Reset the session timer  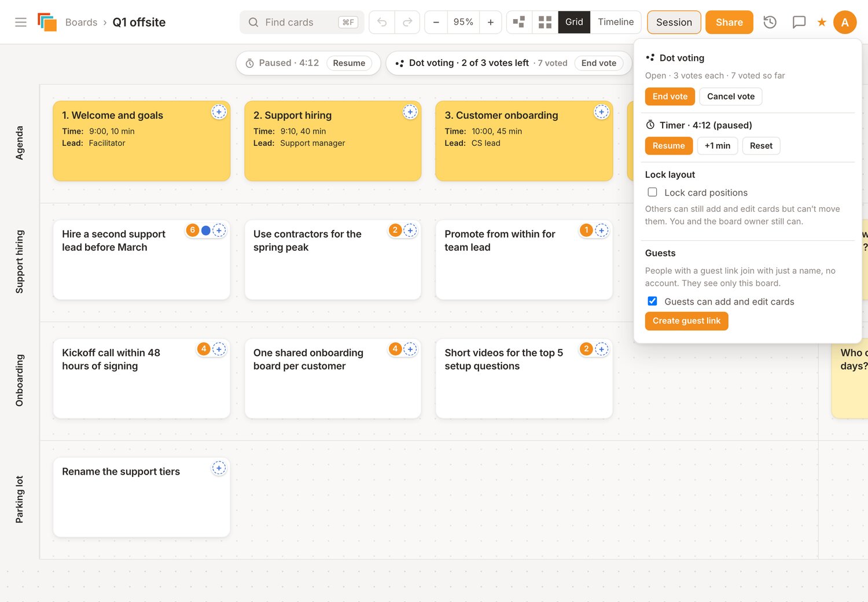761,146
